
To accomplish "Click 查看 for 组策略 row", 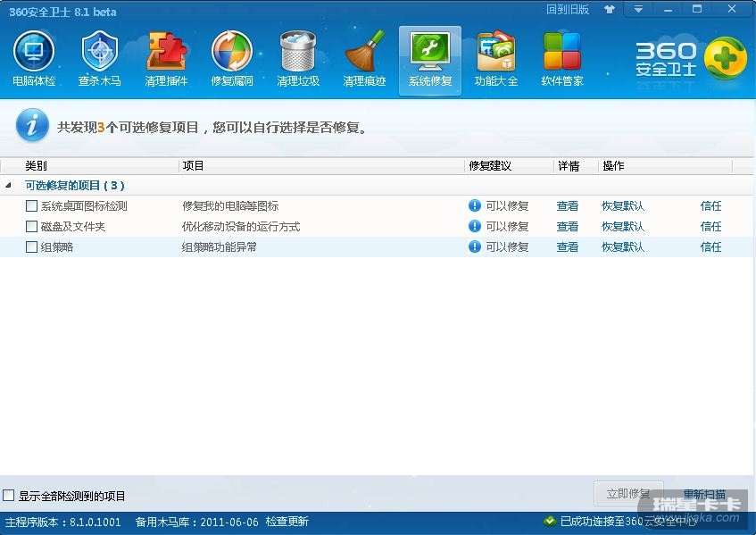I will pyautogui.click(x=567, y=247).
